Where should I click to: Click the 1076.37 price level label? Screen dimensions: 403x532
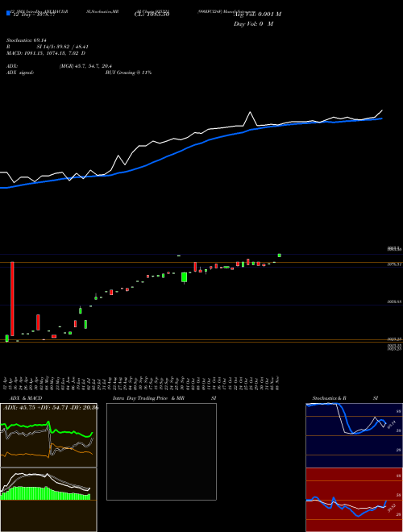coord(394,264)
